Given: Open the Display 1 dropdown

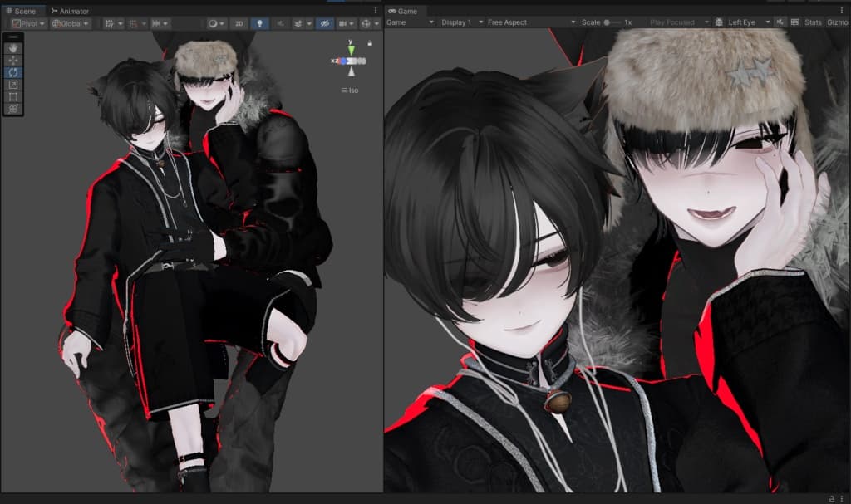Looking at the screenshot, I should tap(461, 22).
